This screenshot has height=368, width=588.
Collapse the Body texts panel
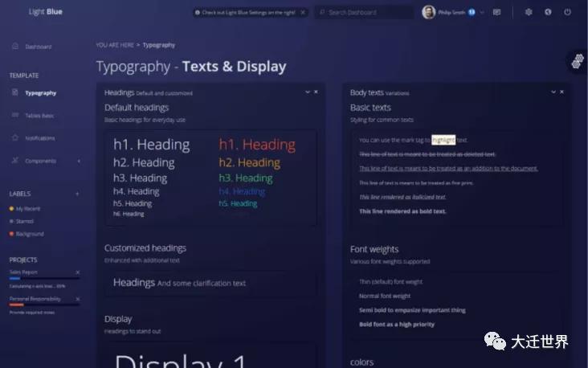(553, 92)
